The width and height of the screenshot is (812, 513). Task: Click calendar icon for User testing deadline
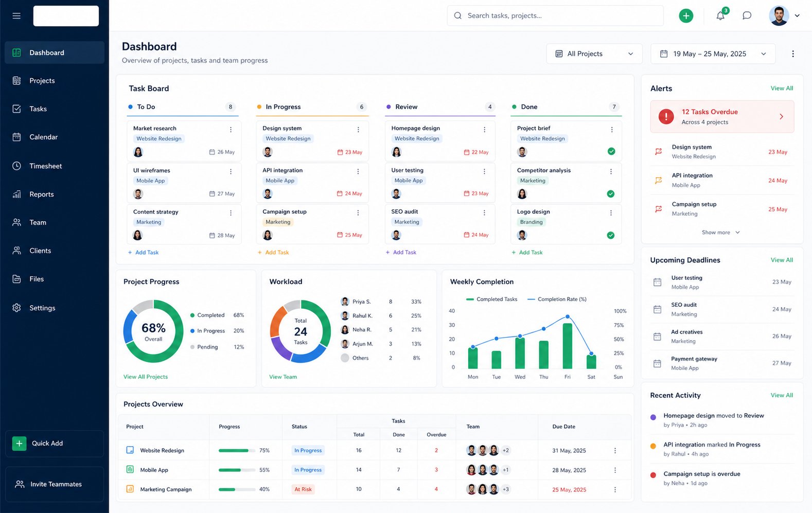(657, 282)
